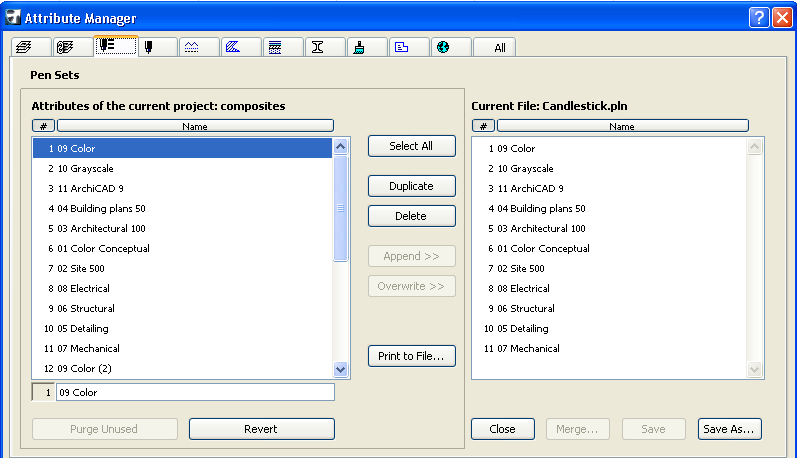Sort Candlestick.pln list by # column header

point(483,126)
